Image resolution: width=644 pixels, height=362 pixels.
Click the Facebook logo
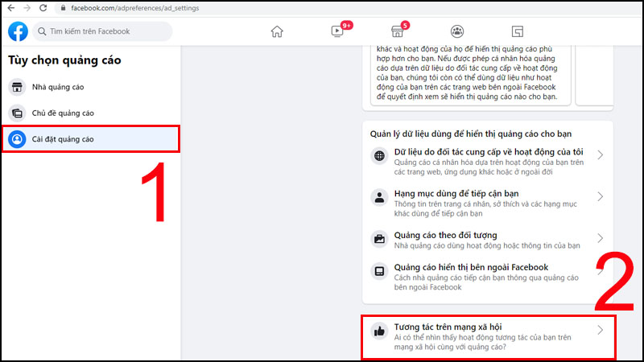[18, 31]
